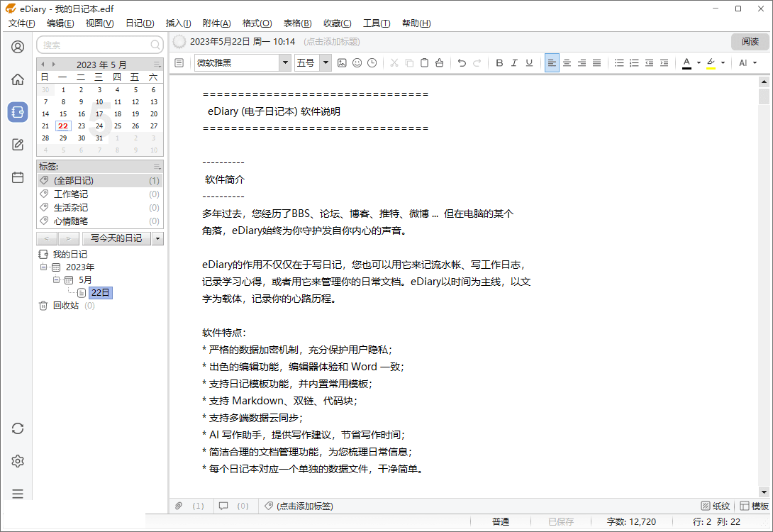Insert an image using the toolbar icon
Viewport: 773px width, 532px height.
pos(342,62)
